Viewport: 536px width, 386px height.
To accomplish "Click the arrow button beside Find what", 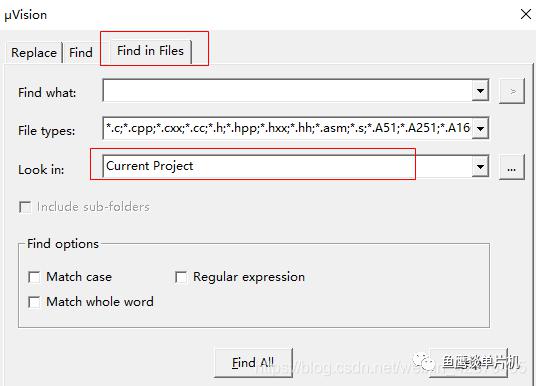I will pos(512,91).
